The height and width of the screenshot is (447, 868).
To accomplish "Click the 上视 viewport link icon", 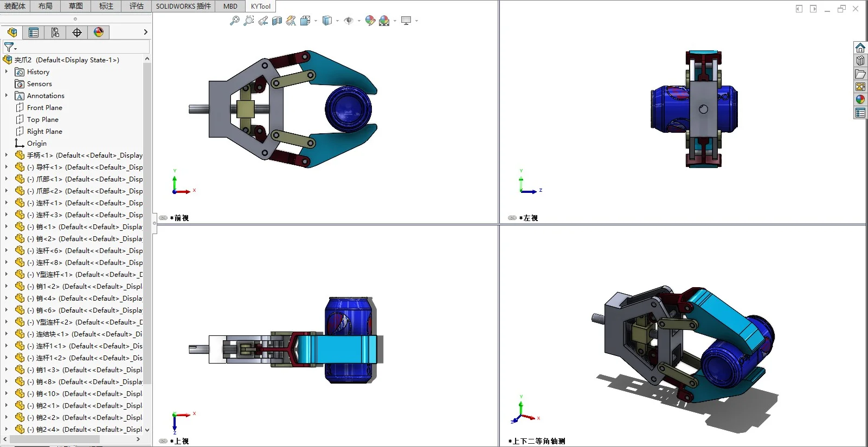I will tap(163, 441).
